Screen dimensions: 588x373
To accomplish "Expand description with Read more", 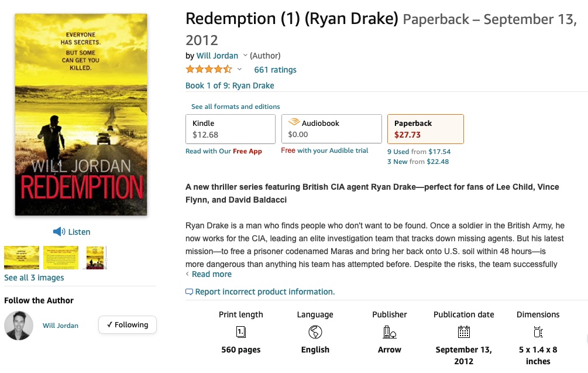I will point(211,274).
